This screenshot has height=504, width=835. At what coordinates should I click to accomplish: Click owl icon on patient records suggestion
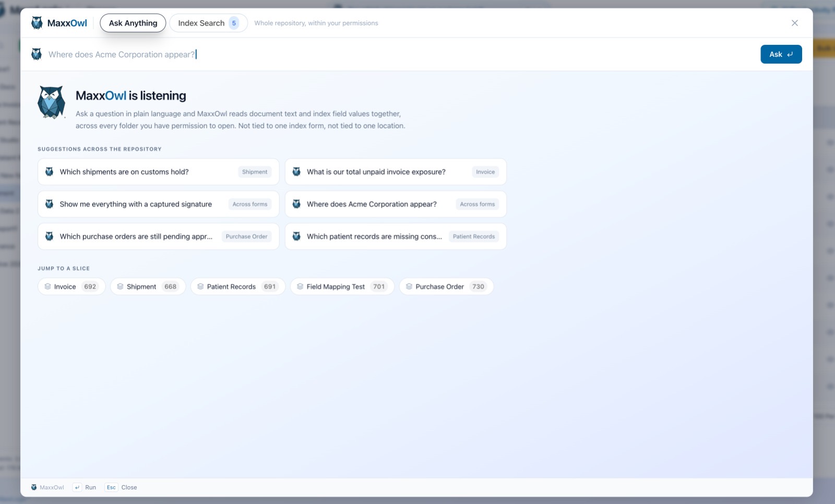296,236
